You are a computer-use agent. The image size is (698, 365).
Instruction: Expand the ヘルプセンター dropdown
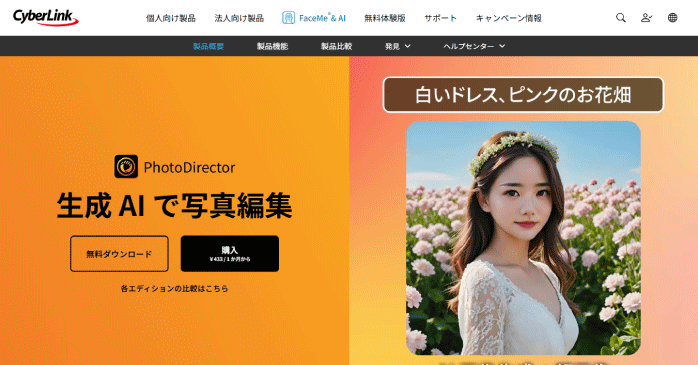(474, 46)
